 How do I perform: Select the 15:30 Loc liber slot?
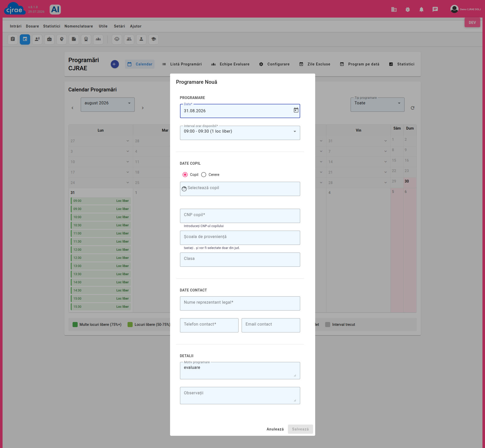point(101,307)
